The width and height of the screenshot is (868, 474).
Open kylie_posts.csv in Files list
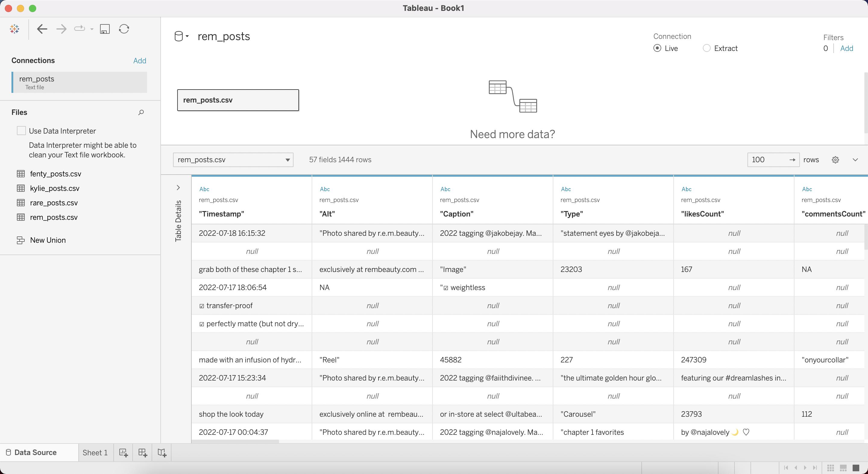[55, 188]
